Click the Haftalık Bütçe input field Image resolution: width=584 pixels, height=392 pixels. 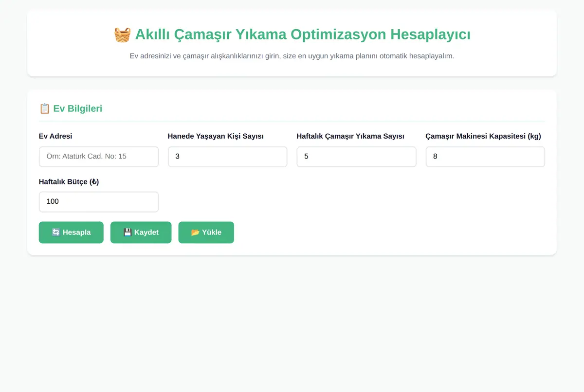(99, 202)
